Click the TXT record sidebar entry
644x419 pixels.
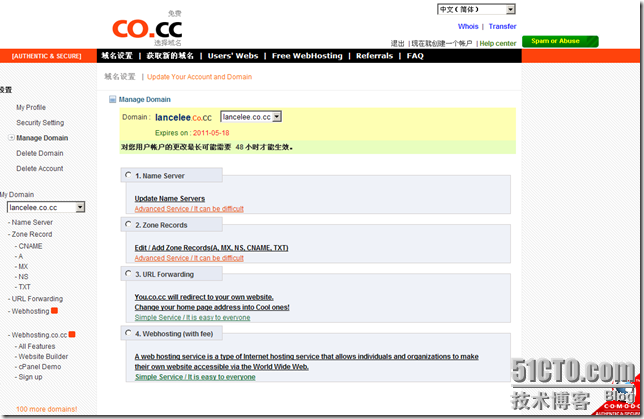pos(24,287)
